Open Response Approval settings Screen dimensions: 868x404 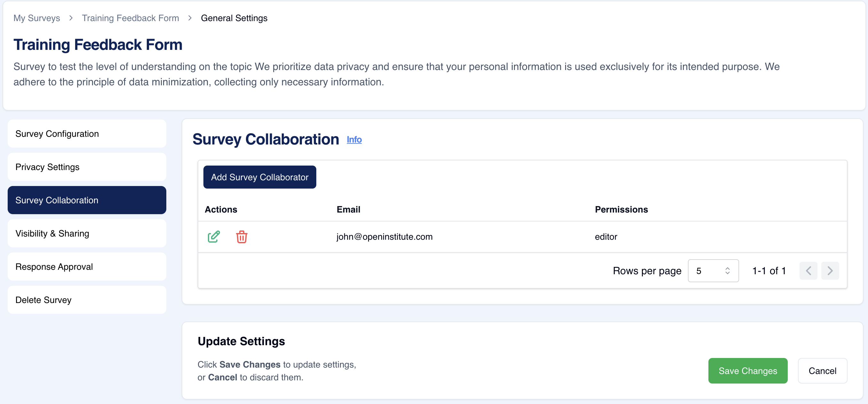[87, 267]
